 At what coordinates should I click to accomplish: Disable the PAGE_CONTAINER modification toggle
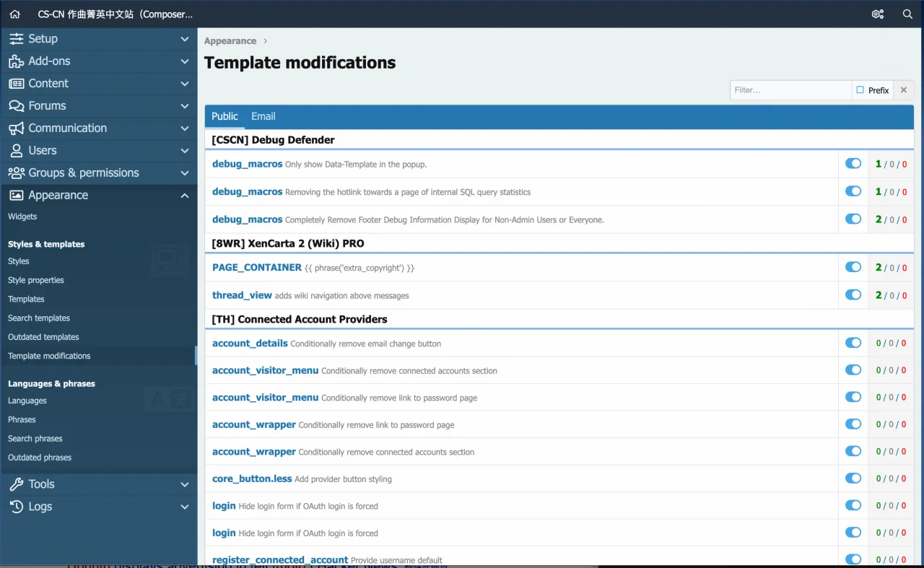(853, 267)
